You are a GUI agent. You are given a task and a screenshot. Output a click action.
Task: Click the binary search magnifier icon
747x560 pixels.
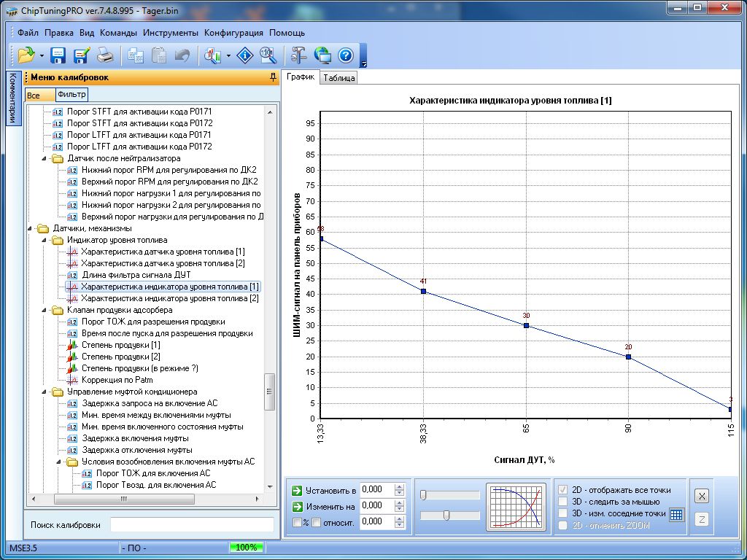tap(268, 55)
